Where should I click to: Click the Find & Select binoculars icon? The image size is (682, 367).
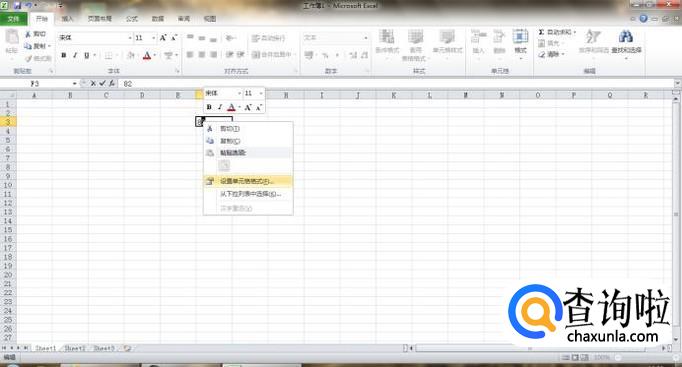[625, 37]
